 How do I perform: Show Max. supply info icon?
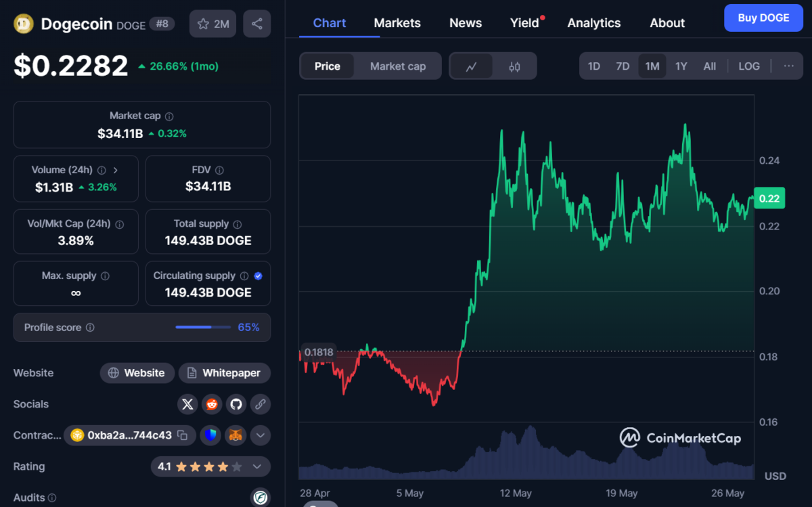pos(105,276)
